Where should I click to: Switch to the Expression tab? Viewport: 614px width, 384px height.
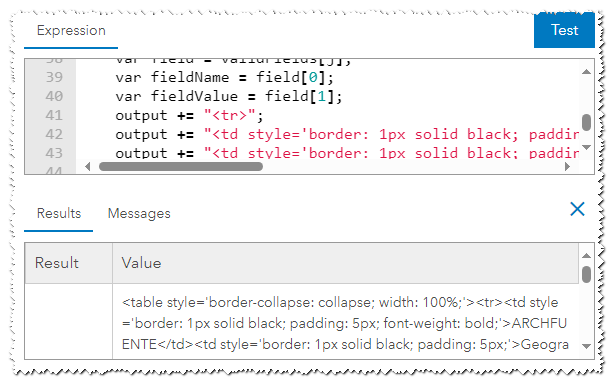click(71, 31)
